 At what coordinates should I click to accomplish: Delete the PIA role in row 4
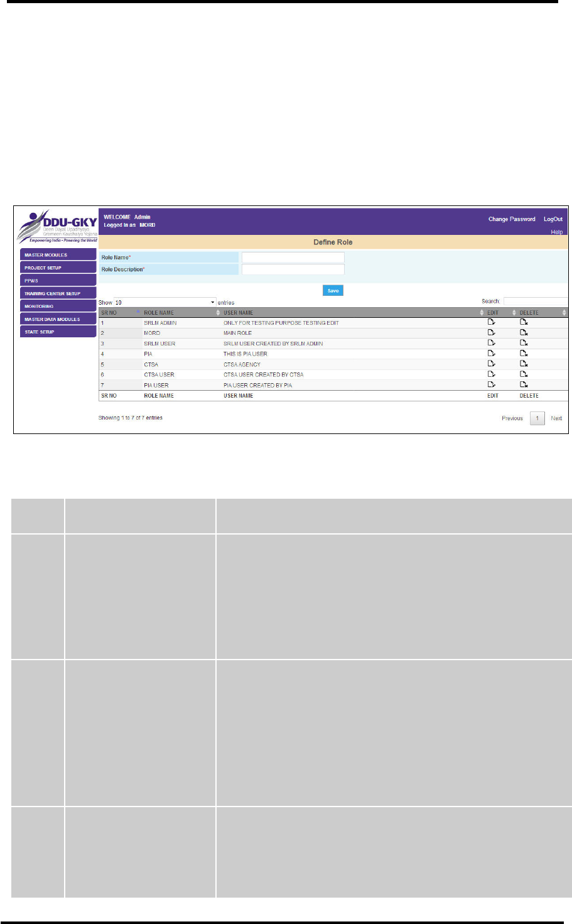tap(524, 354)
